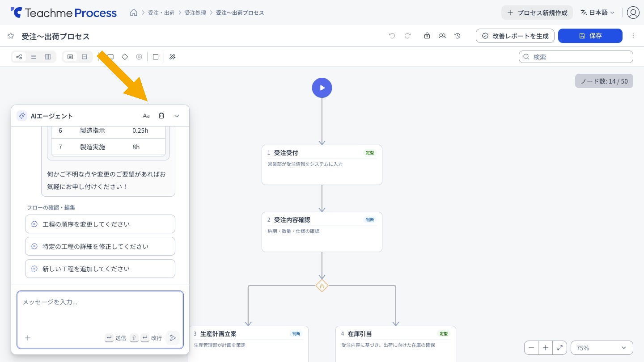Screen dimensions: 644x362
Task: Choose the 特定の工程の詳細を修正してください suggestion
Action: [x=100, y=246]
